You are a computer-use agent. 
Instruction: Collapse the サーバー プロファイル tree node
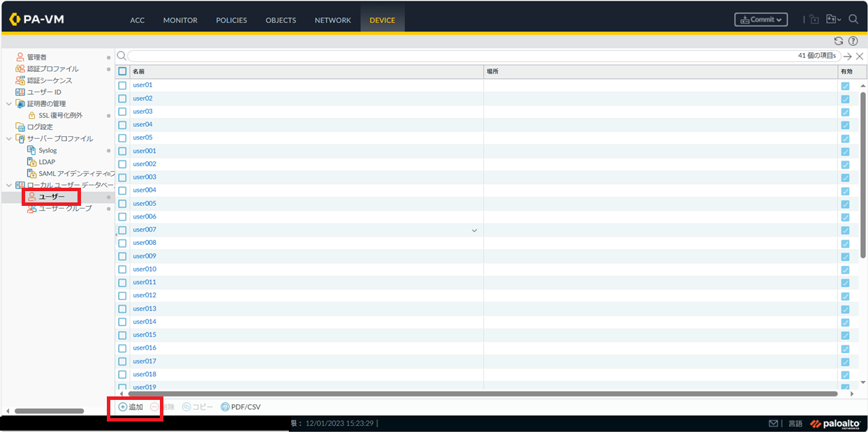click(9, 139)
